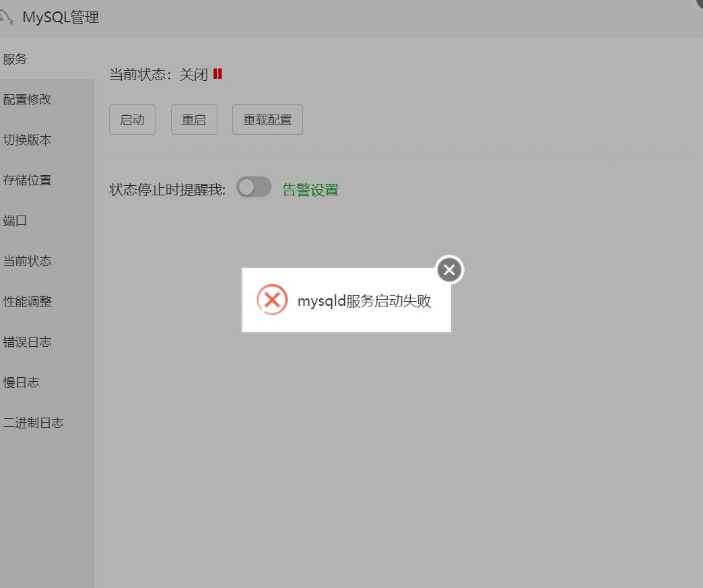The width and height of the screenshot is (703, 588).
Task: View the 错误日志 error log tab
Action: pos(47,341)
